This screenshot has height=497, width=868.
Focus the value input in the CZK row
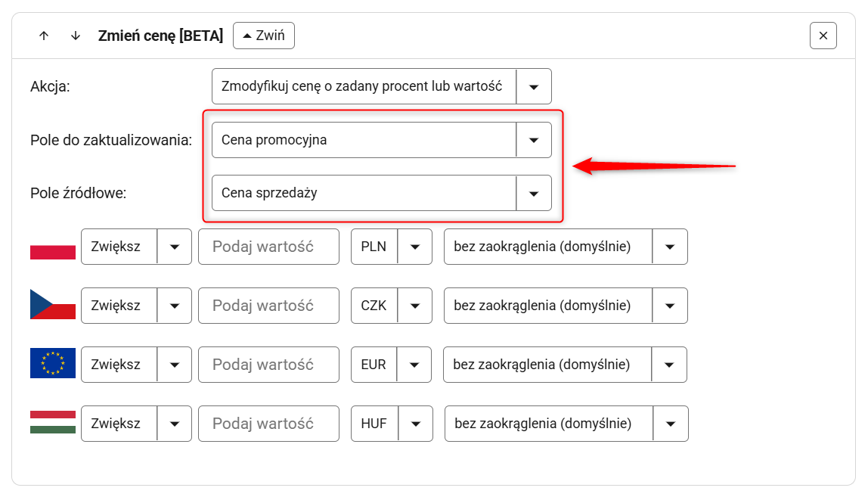click(x=268, y=306)
